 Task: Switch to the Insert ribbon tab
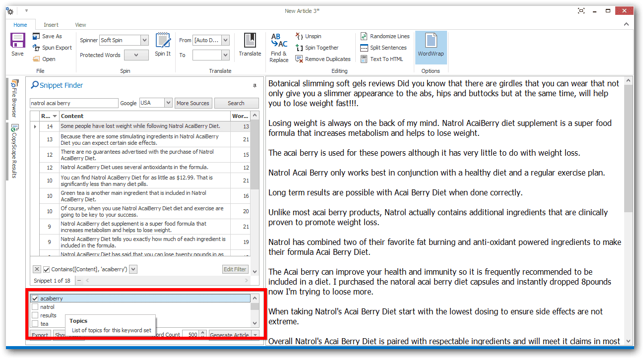51,25
